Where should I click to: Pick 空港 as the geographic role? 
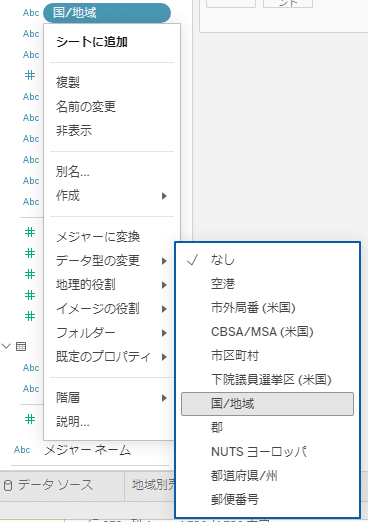pos(267,284)
